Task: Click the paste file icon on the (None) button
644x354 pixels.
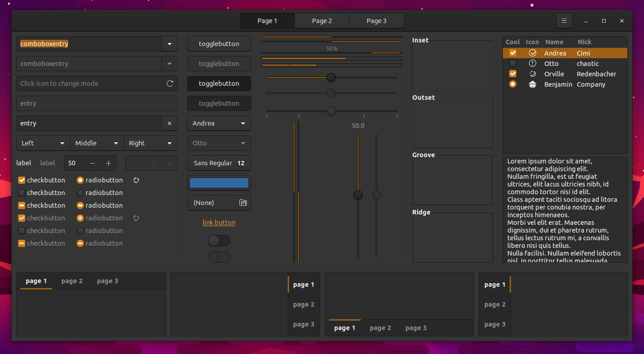Action: point(243,203)
